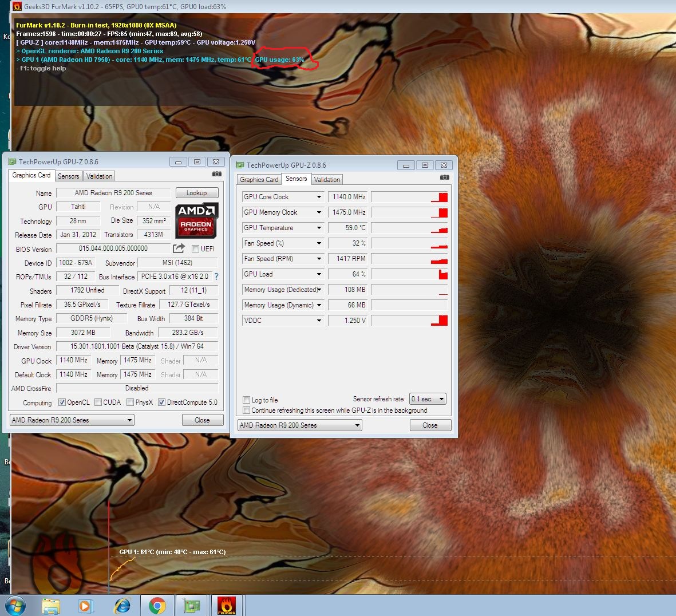Open the GPU Memory Clock sensor dropdown
This screenshot has width=676, height=616.
pos(319,212)
